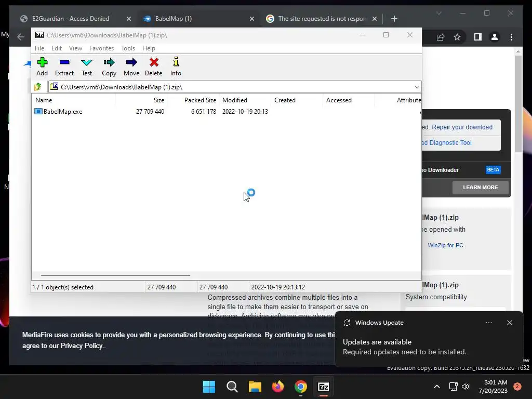Screen dimensions: 532x399
Task: Sort by the Accessed column header
Action: [349, 100]
